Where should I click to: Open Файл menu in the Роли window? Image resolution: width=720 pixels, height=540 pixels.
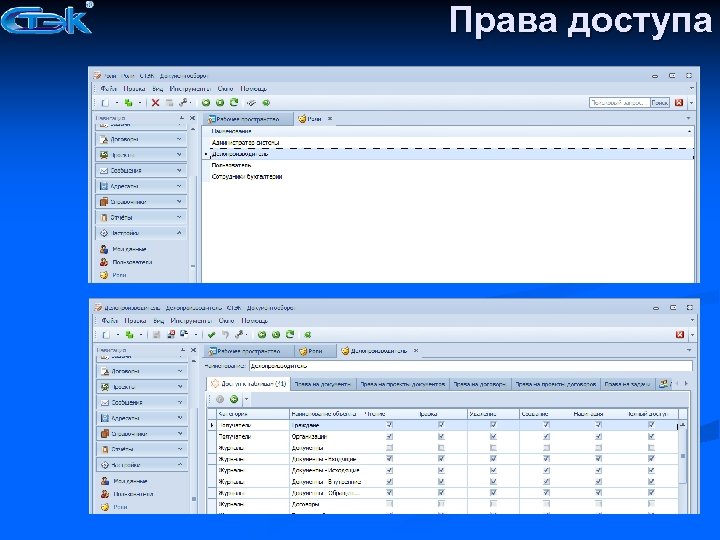(x=108, y=89)
